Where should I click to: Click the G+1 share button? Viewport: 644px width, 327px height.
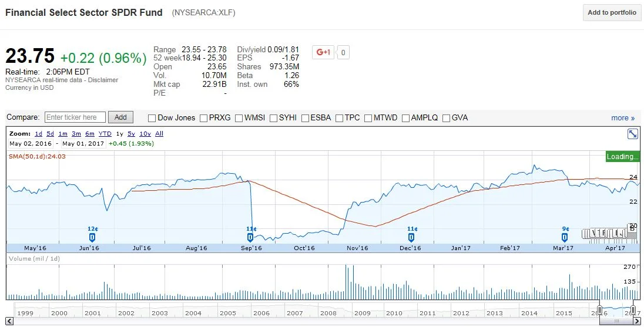click(x=323, y=52)
